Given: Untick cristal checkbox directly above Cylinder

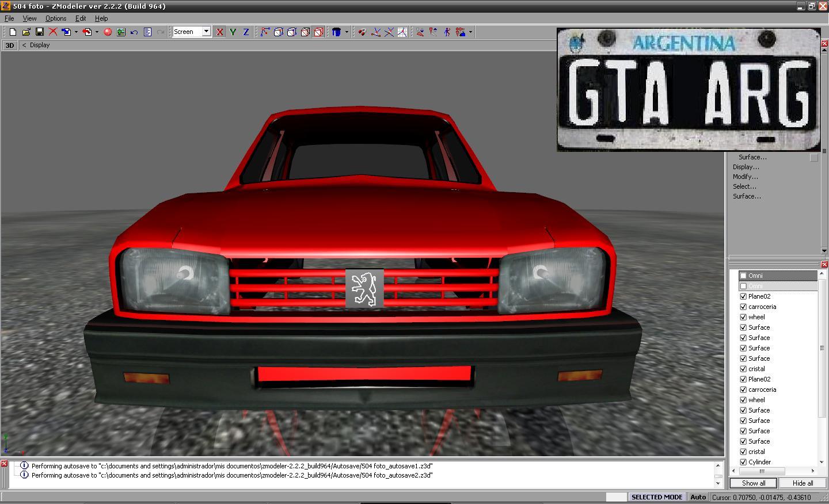Looking at the screenshot, I should pos(743,452).
